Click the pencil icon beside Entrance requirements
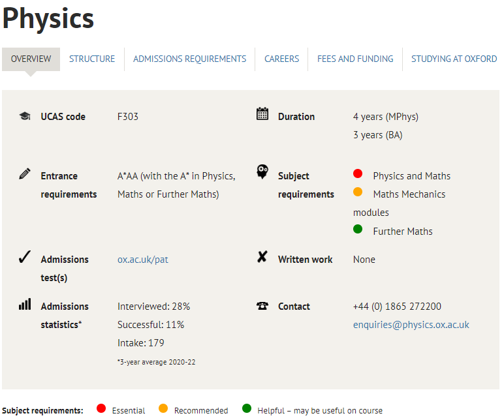The width and height of the screenshot is (504, 420). pos(25,173)
